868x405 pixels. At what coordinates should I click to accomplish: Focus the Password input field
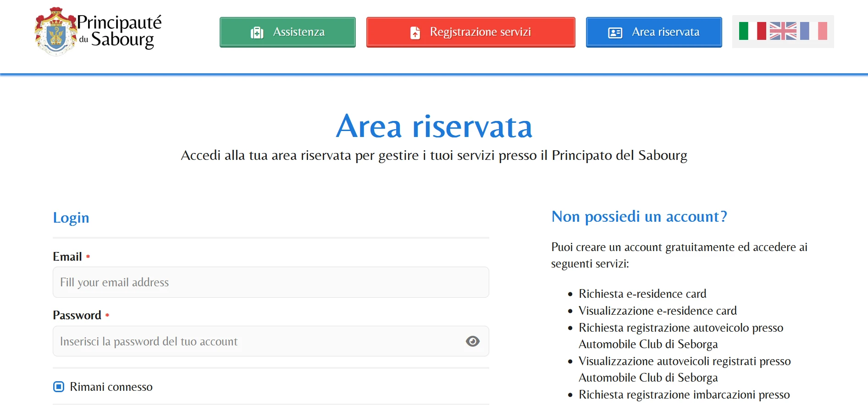tap(257, 341)
